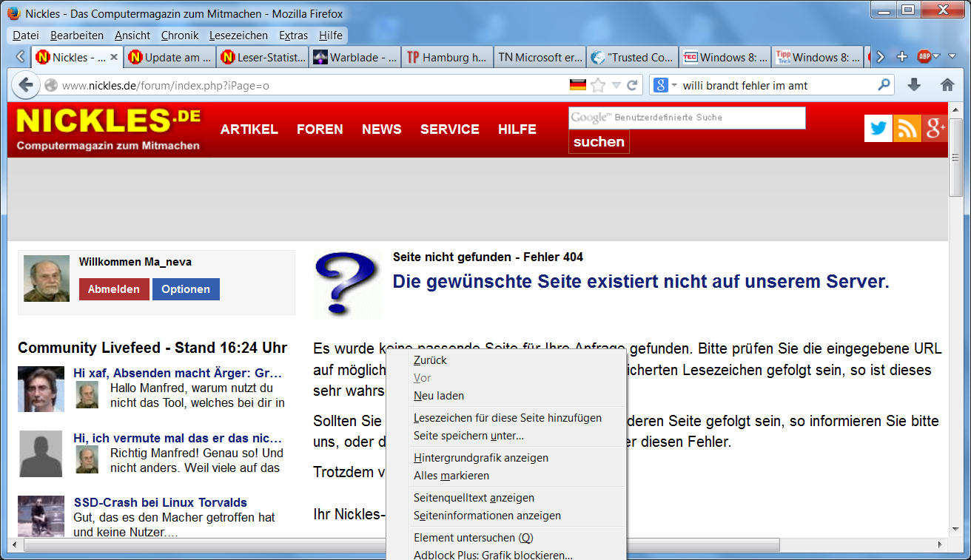This screenshot has height=560, width=971.
Task: Switch to the 'Warblade' tab
Action: coord(355,57)
